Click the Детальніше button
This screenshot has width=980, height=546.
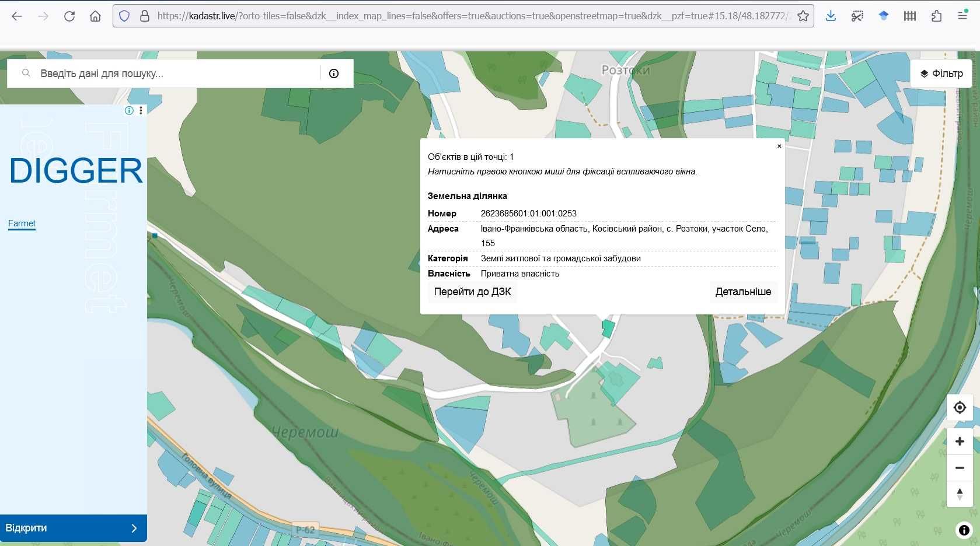743,292
